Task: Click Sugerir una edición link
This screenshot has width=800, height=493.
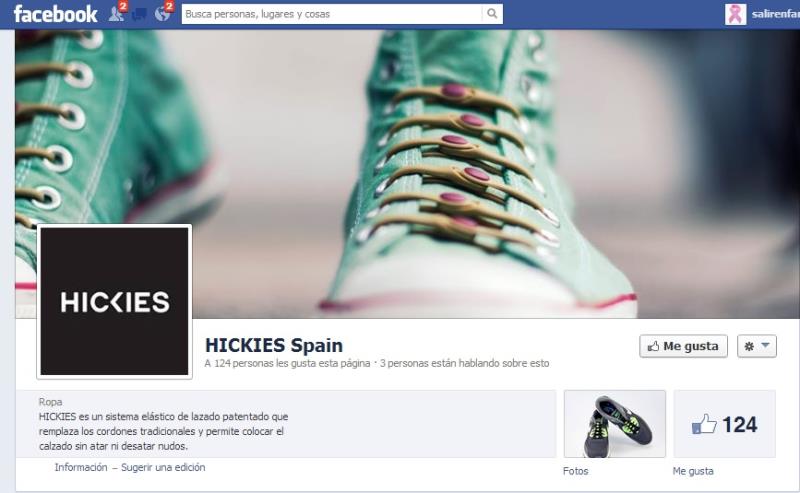Action: coord(163,467)
